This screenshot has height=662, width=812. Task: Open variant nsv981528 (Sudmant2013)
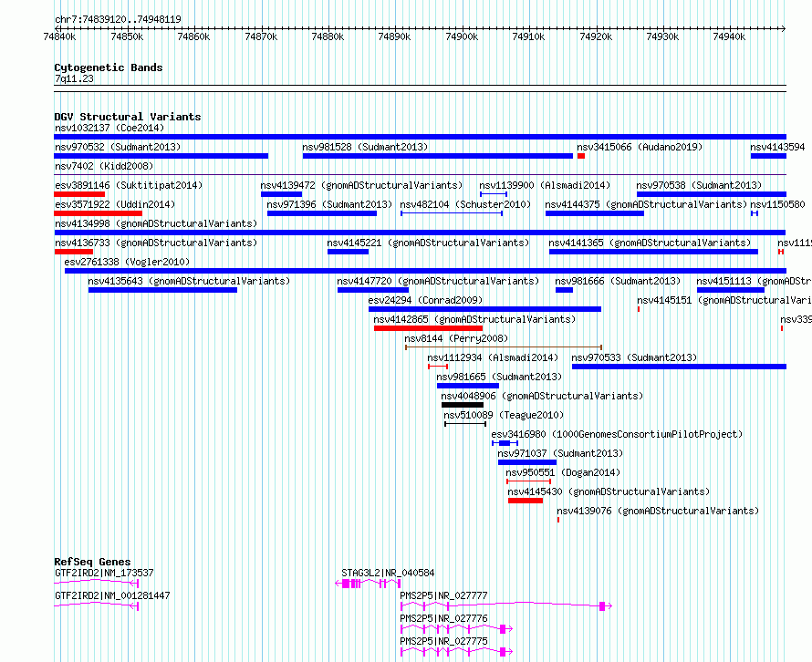point(365,147)
